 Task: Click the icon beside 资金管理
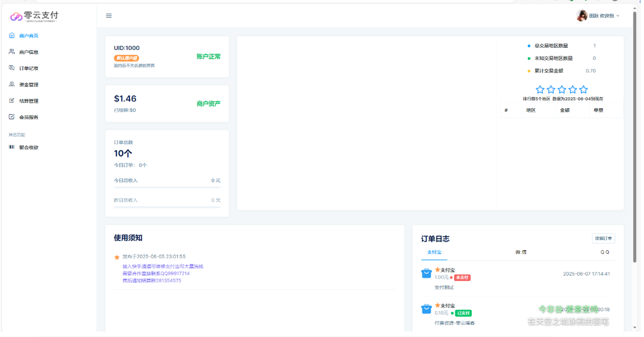pyautogui.click(x=12, y=85)
